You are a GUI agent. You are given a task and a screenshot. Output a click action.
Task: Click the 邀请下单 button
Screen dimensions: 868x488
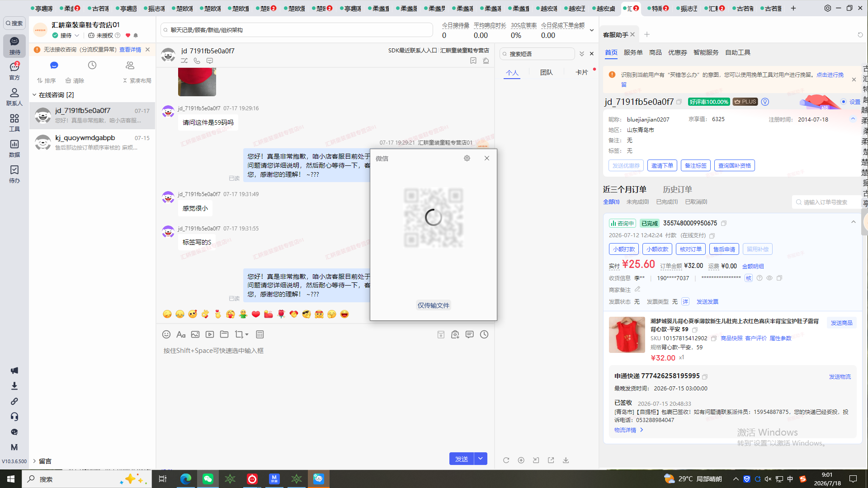click(x=662, y=165)
